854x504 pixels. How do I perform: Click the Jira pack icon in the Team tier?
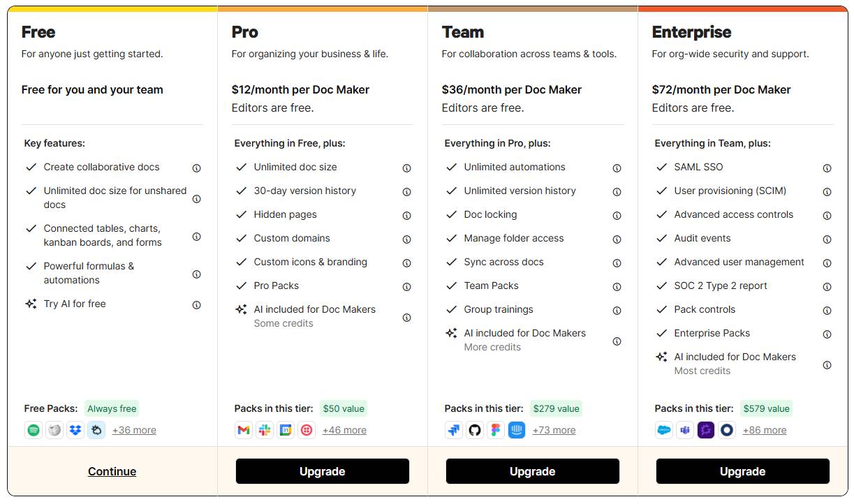click(x=453, y=430)
